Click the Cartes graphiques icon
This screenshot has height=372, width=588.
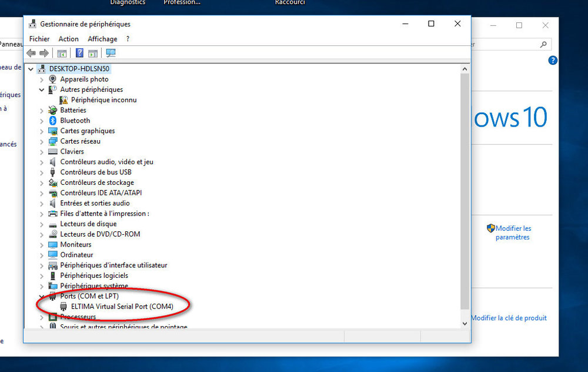pos(53,131)
